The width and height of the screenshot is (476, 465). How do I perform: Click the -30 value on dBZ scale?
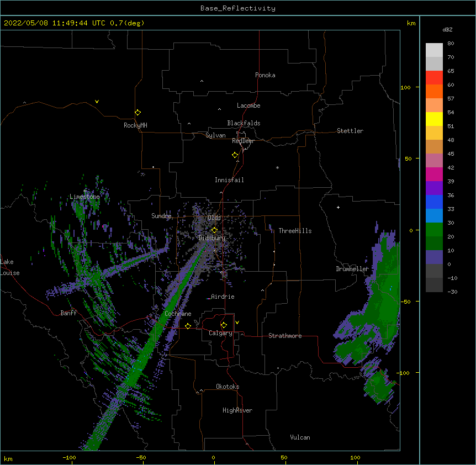pos(452,292)
